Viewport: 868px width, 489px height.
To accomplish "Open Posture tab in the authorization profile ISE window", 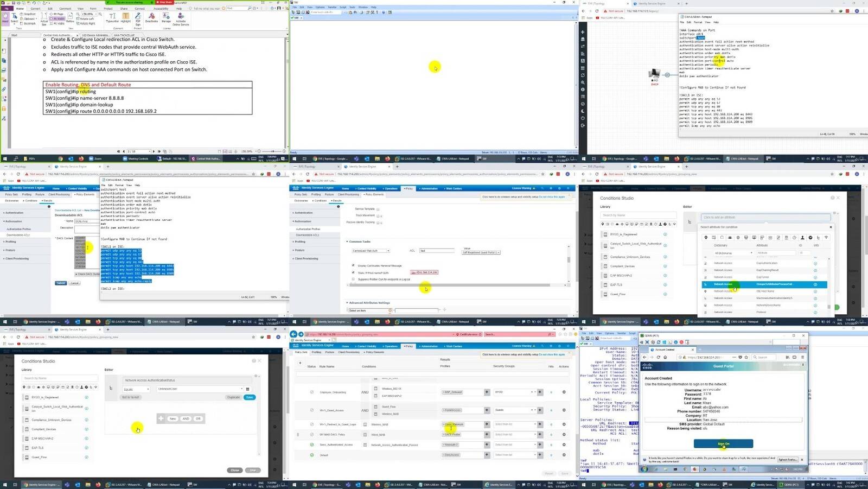I will coord(329,194).
